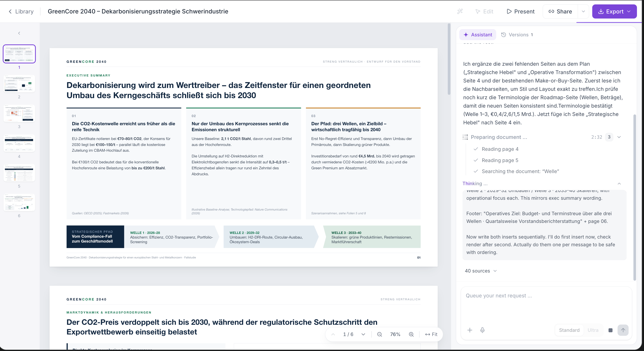
Task: Add attachment with plus icon
Action: (x=470, y=330)
